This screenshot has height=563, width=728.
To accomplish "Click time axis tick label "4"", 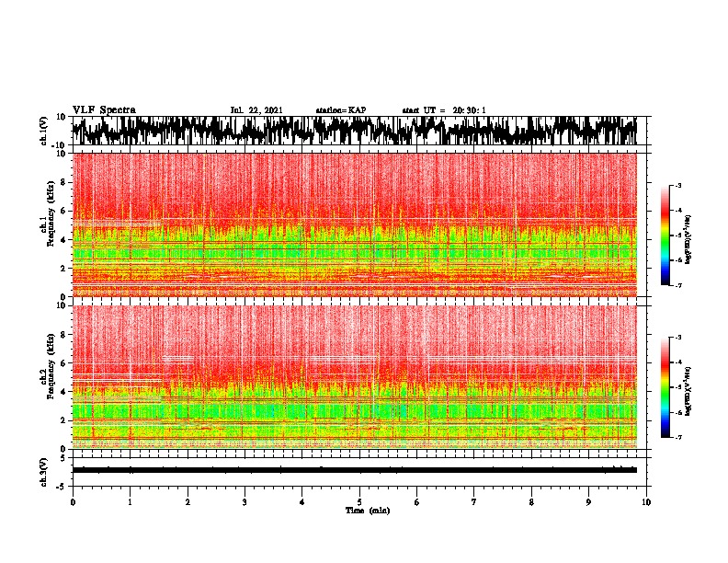I will point(302,502).
